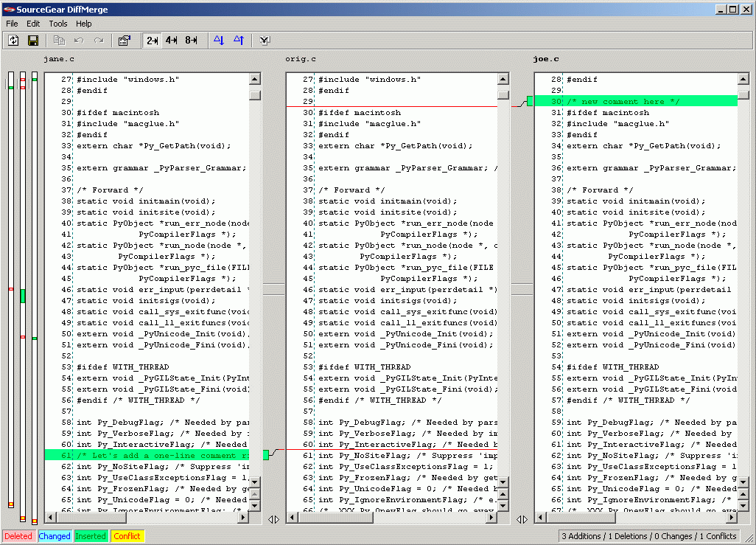Click the yellow Conflict legend swatch
The image size is (756, 545).
[x=127, y=536]
